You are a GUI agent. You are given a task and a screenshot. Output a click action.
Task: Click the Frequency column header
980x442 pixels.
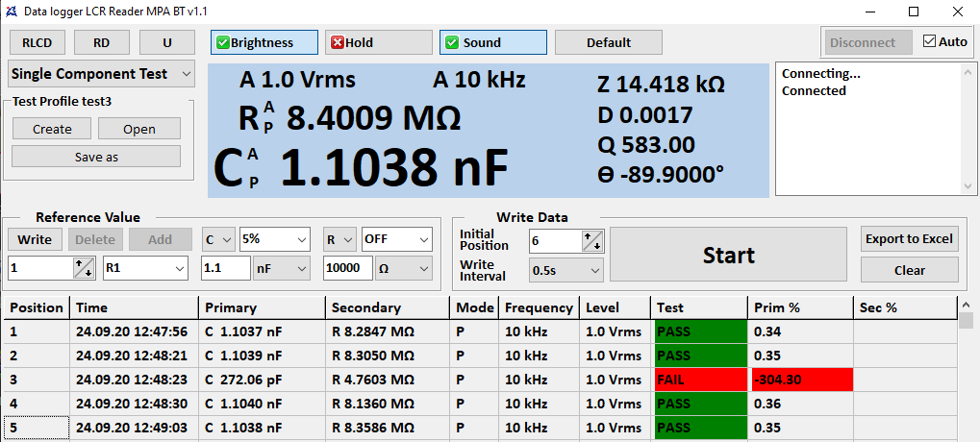coord(540,307)
